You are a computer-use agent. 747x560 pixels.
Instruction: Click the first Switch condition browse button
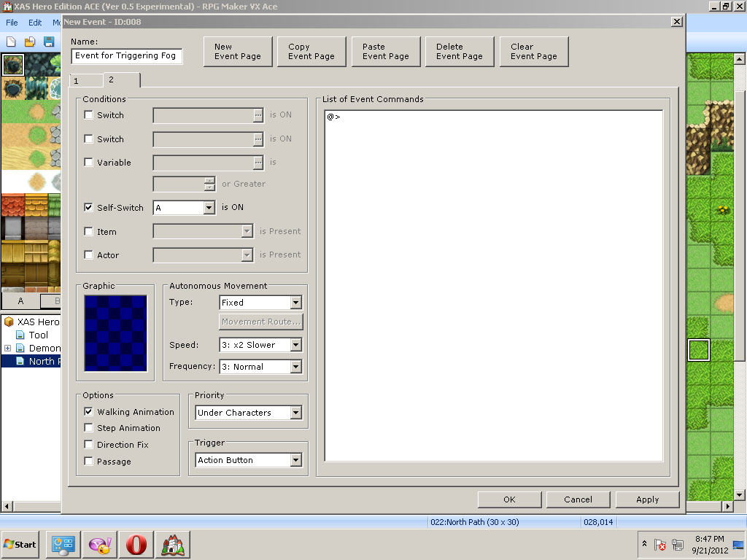point(258,115)
